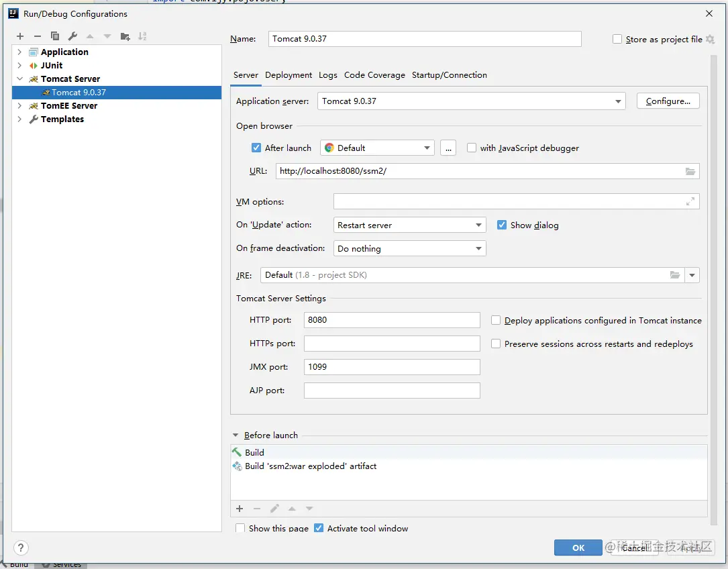Add new configuration with plus icon
Screen dimensions: 728x569
[x=20, y=36]
